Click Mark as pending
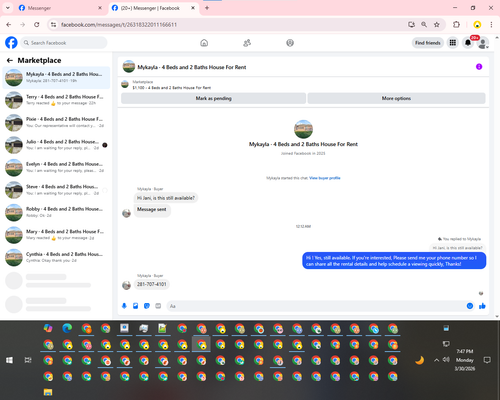 coord(213,98)
